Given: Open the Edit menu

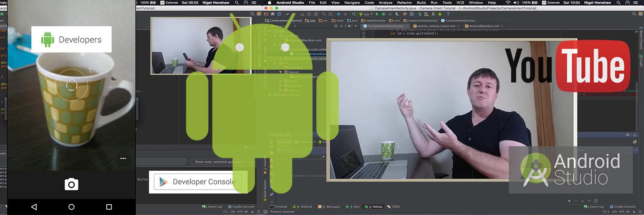Looking at the screenshot, I should 323,3.
